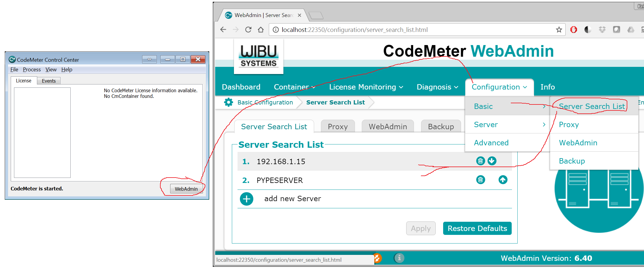This screenshot has width=644, height=268.
Task: Expand the Basic submenu under Configuration
Action: click(x=508, y=106)
